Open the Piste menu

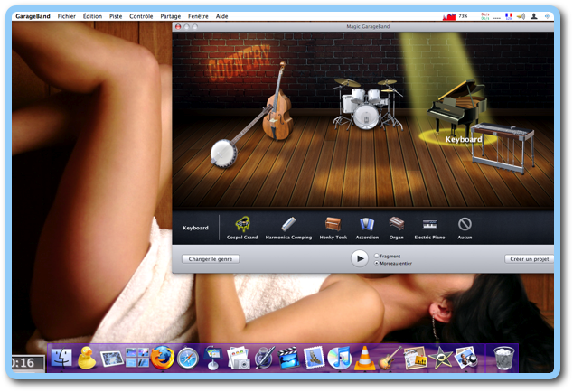(116, 16)
